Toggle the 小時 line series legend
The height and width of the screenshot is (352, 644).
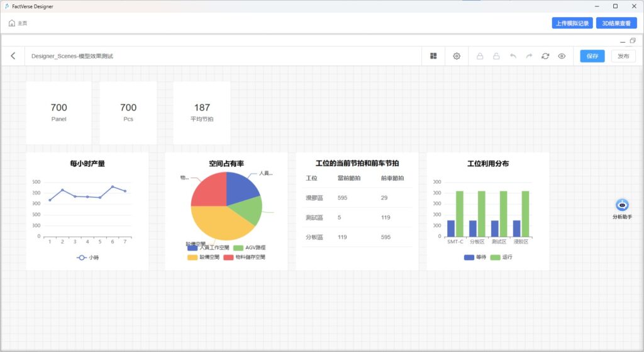87,258
